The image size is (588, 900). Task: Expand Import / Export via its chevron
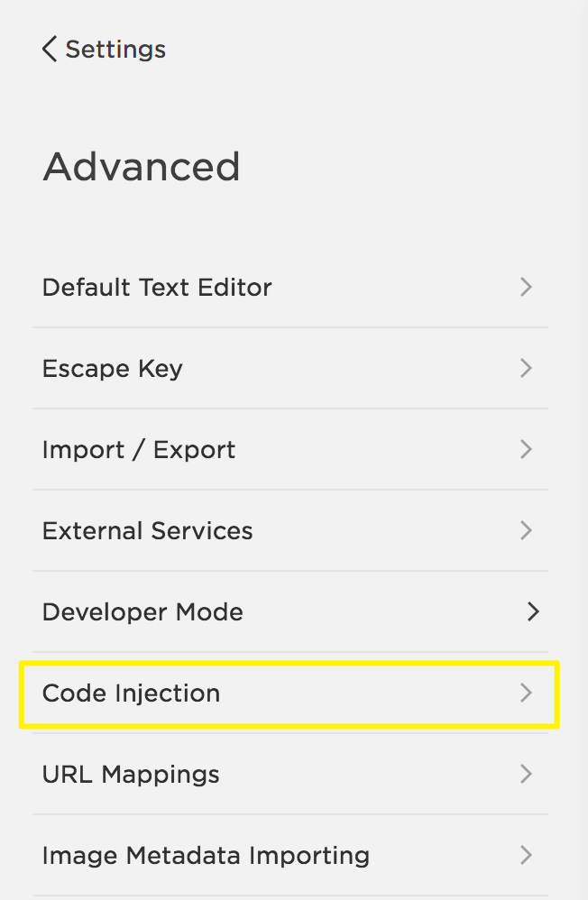point(527,450)
